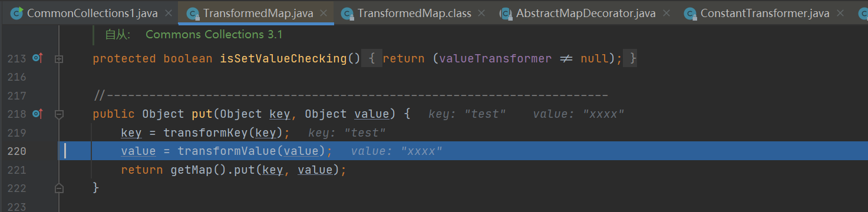Screen dimensions: 868x212
Task: Click line number 220 in the gutter
Action: click(x=16, y=151)
